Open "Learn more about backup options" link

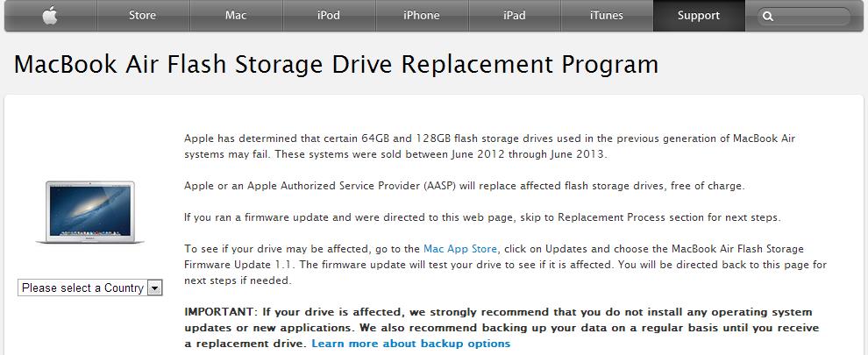pos(410,344)
